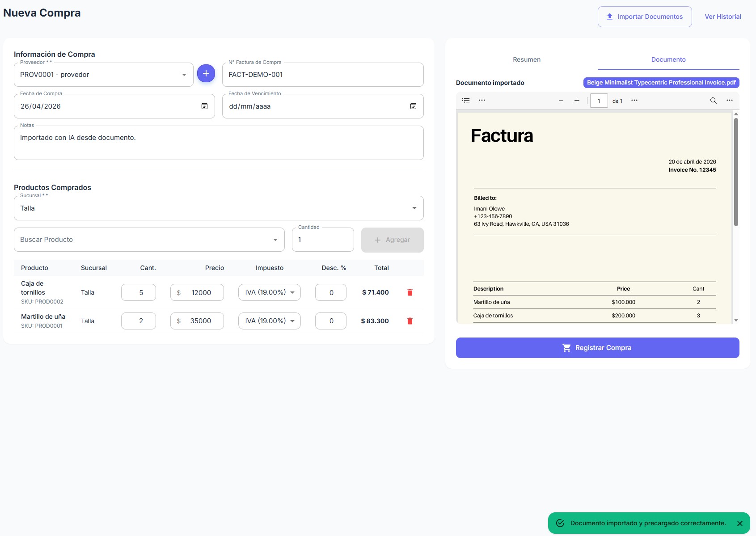Screen dimensions: 756x536
Task: Open the Fecha de Vencimiento calendar picker
Action: [x=413, y=106]
